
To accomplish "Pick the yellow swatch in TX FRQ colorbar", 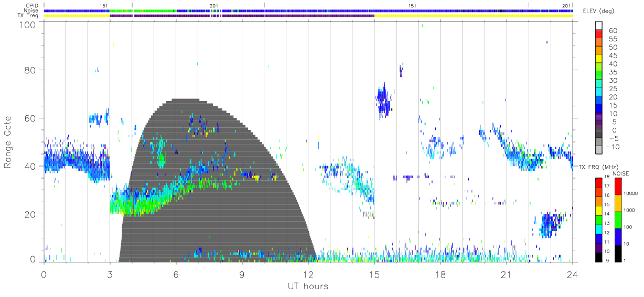I will tap(598, 210).
